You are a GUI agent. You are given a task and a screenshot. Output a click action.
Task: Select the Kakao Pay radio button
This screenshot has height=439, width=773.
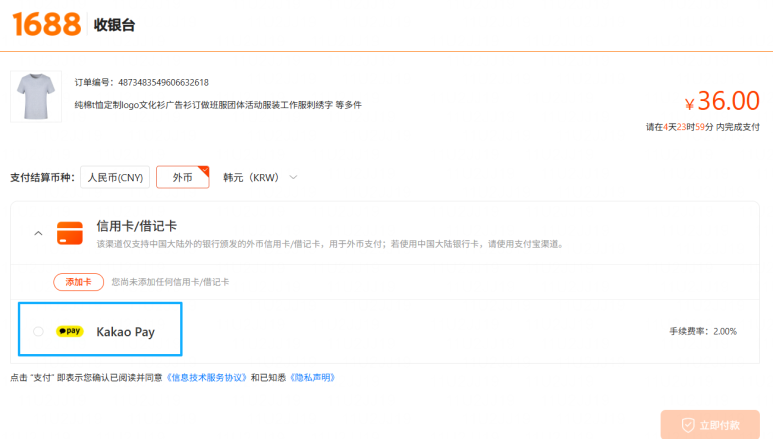point(38,331)
